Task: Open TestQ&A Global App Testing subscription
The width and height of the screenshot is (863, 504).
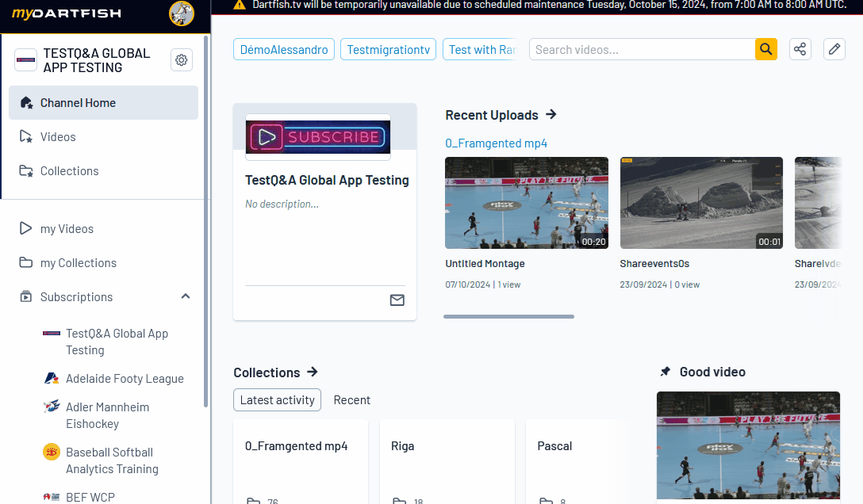Action: point(117,342)
